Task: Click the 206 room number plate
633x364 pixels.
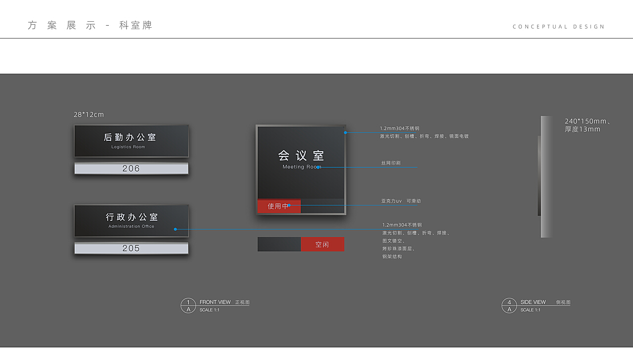Action: (x=131, y=168)
